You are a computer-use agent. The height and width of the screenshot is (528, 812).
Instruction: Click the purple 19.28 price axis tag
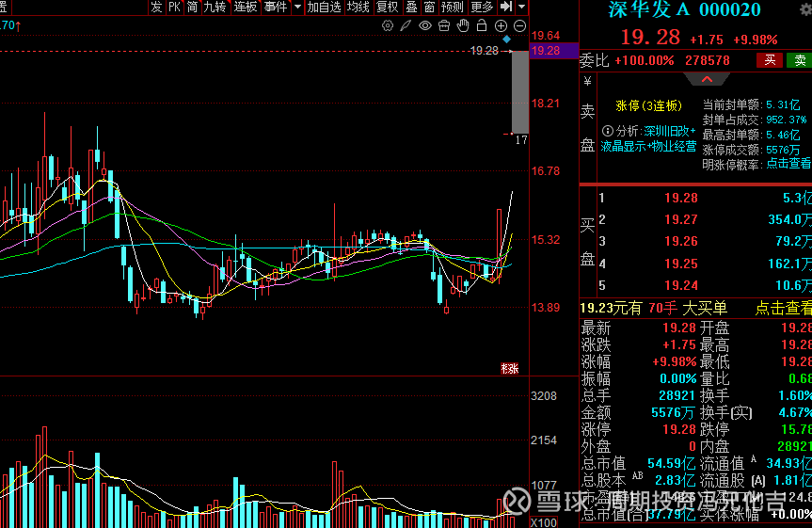(553, 51)
